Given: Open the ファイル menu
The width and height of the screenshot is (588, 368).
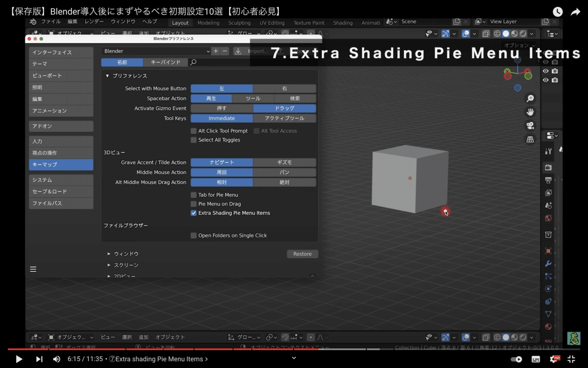Looking at the screenshot, I should [x=51, y=22].
